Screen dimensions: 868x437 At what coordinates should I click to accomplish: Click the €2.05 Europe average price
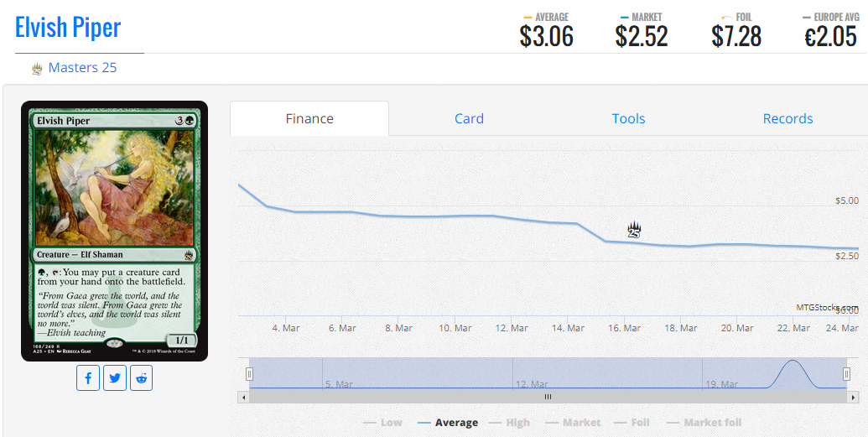click(x=830, y=37)
